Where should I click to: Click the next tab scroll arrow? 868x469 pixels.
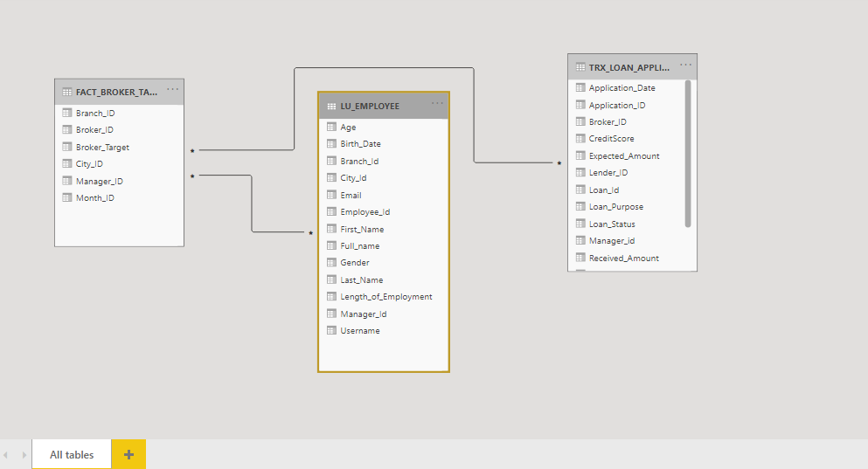[x=24, y=455]
